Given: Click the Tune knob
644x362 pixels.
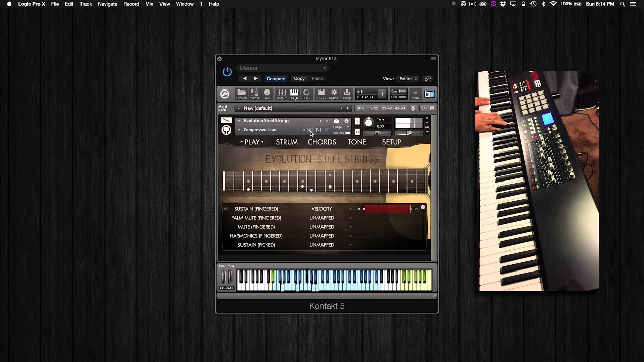Looking at the screenshot, I should click(x=369, y=122).
